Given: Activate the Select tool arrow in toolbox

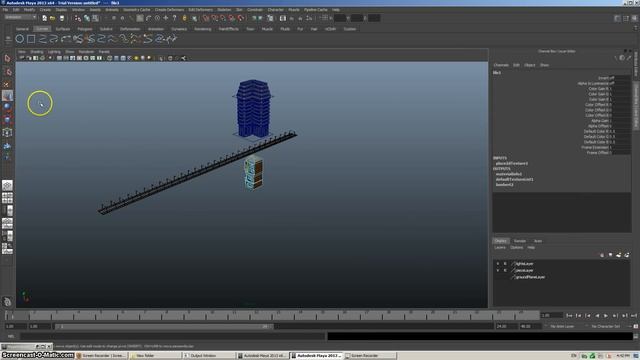Looking at the screenshot, I should tap(7, 58).
